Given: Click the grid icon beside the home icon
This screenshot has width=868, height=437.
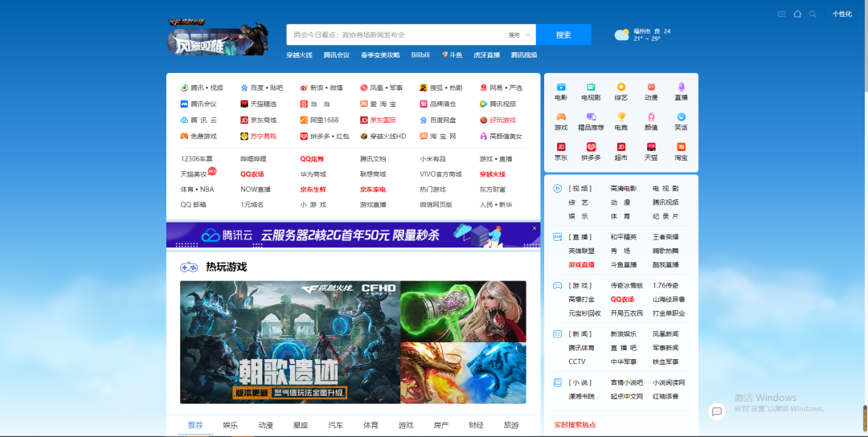Looking at the screenshot, I should (x=782, y=14).
